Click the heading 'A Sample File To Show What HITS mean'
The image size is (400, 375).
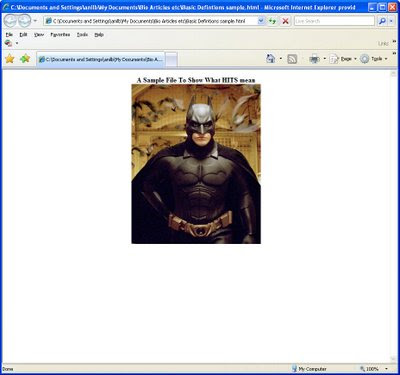click(x=196, y=80)
